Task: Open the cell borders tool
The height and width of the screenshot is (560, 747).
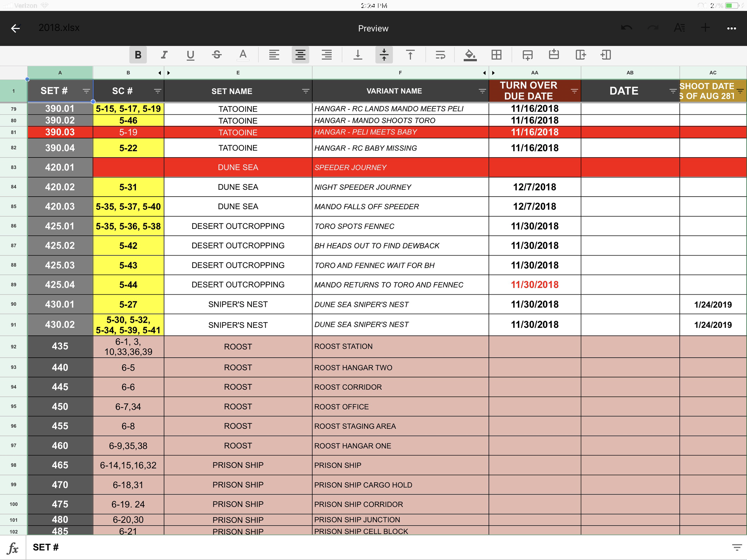Action: (x=496, y=55)
